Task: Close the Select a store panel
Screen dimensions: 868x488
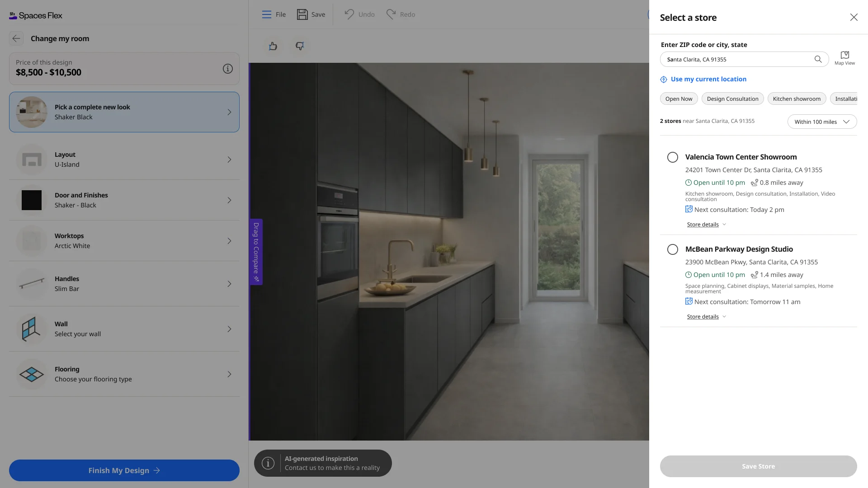Action: point(854,17)
